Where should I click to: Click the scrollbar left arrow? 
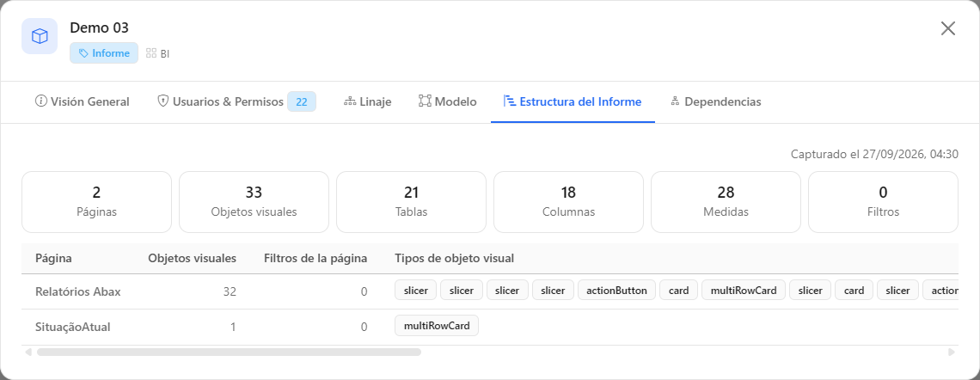(28, 352)
